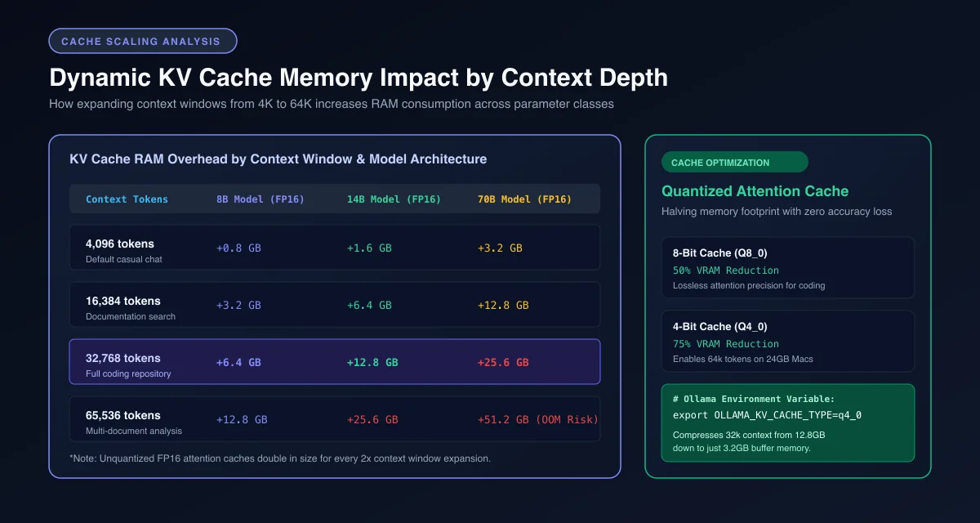The width and height of the screenshot is (980, 523).
Task: Click +12.8 GB in the 65,536 tokens row
Action: pyautogui.click(x=242, y=419)
